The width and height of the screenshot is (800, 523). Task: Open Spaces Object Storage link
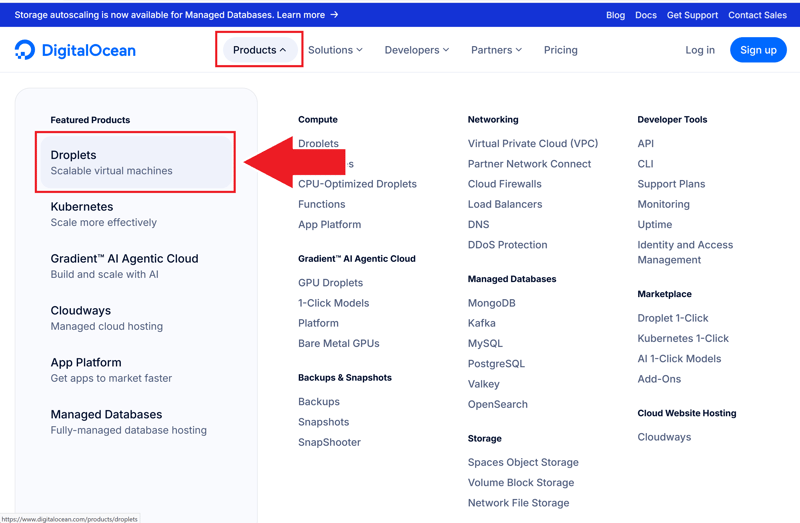(523, 463)
